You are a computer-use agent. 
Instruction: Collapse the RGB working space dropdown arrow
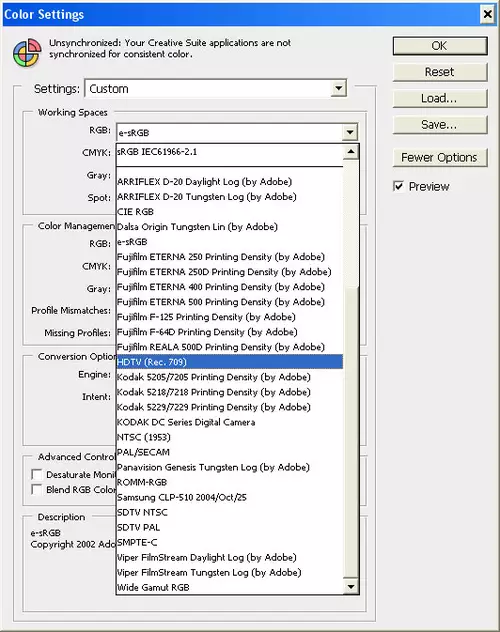click(349, 132)
